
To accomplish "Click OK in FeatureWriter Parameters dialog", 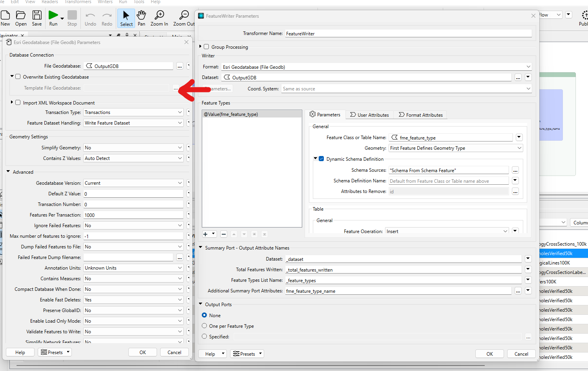I will pyautogui.click(x=489, y=354).
